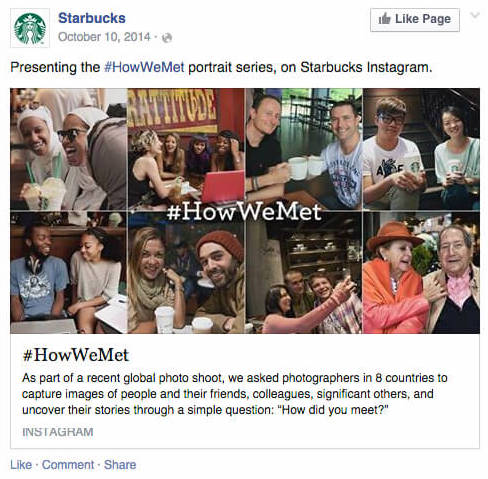This screenshot has width=488, height=479.
Task: Open the Starbucks page name link
Action: (92, 18)
